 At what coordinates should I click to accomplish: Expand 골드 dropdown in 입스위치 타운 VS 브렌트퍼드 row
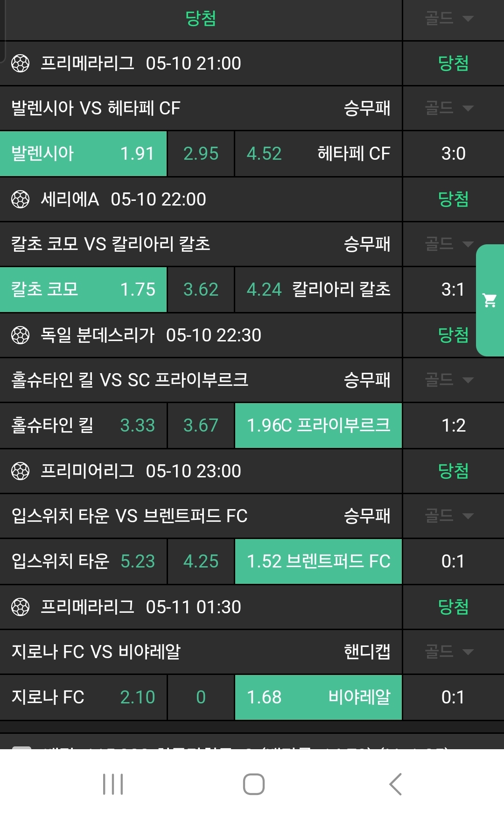tap(449, 516)
